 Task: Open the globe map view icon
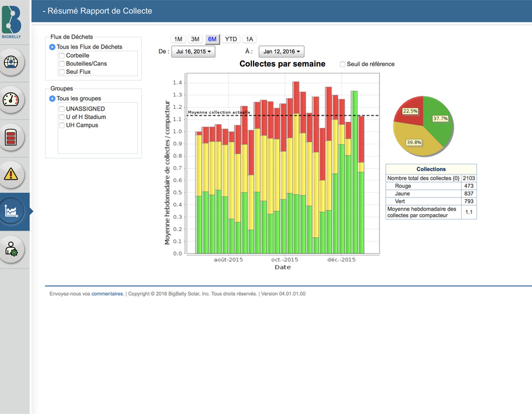[12, 62]
